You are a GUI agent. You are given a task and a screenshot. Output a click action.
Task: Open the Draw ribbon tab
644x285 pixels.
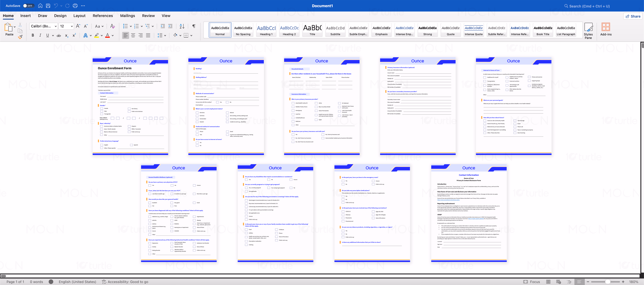coord(42,16)
